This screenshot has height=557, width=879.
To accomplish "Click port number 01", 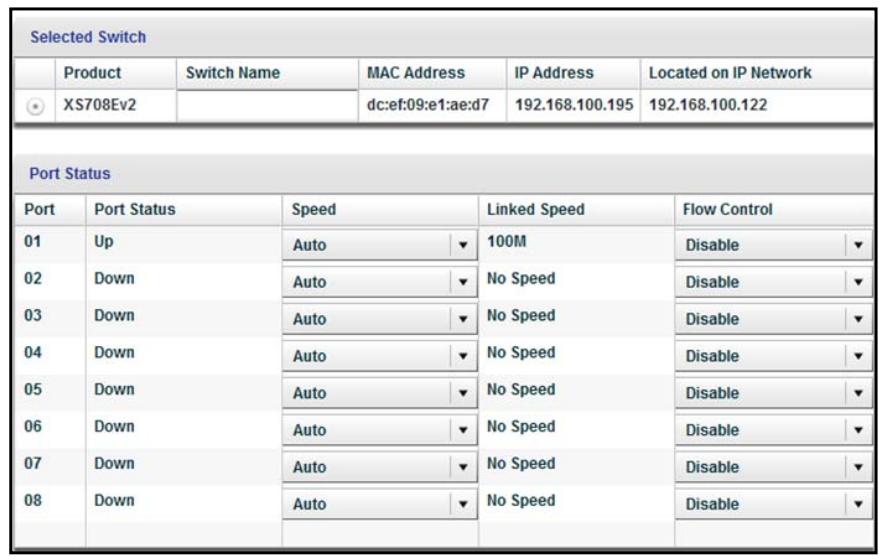I will [x=33, y=242].
